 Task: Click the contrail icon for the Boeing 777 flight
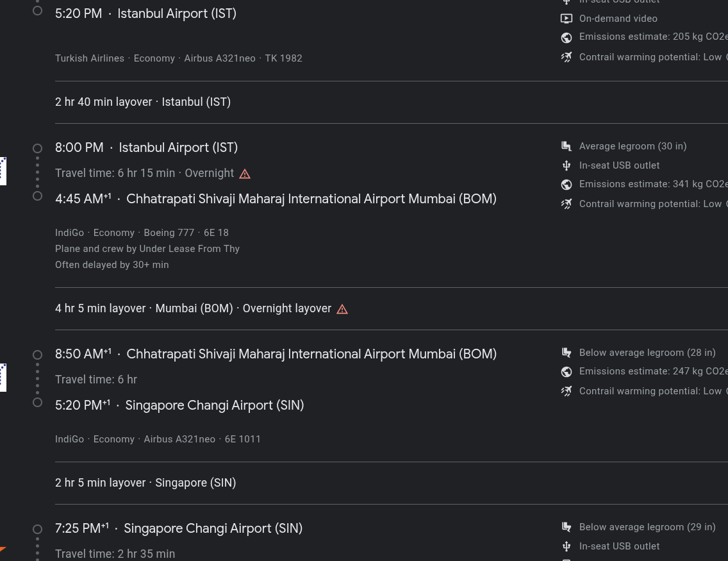(x=567, y=204)
